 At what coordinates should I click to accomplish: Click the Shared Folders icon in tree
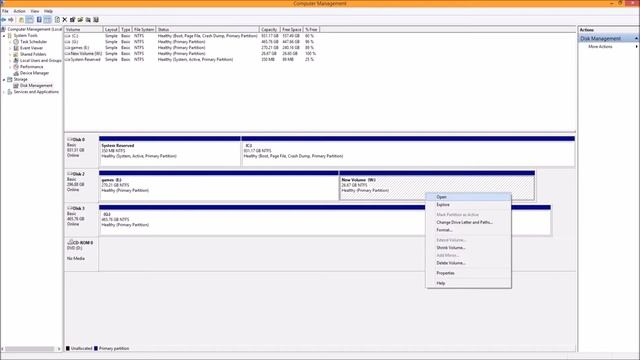pos(16,54)
